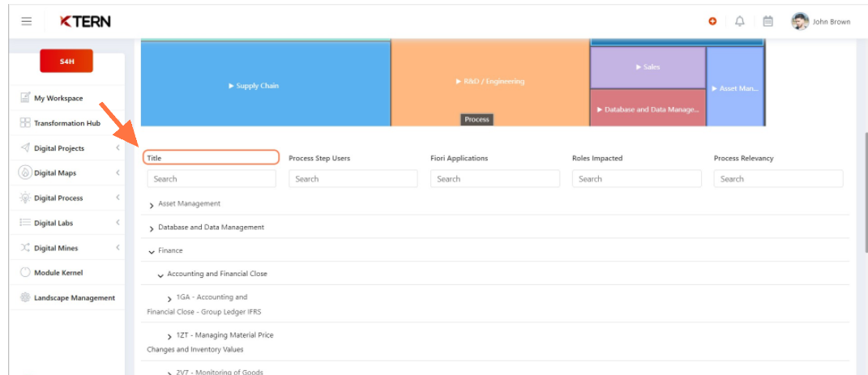Open the notifications bell
The width and height of the screenshot is (868, 375).
click(x=740, y=21)
